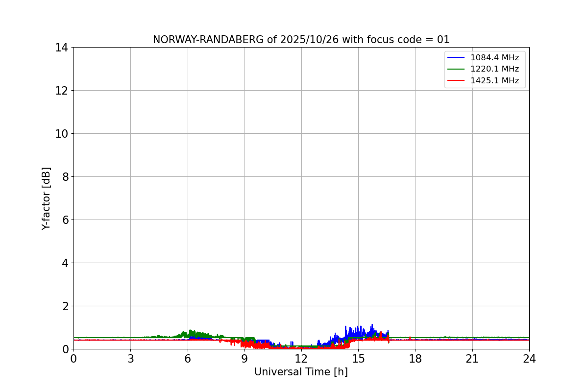Click the y-axis tick label 4
588x392 pixels.
click(65, 263)
